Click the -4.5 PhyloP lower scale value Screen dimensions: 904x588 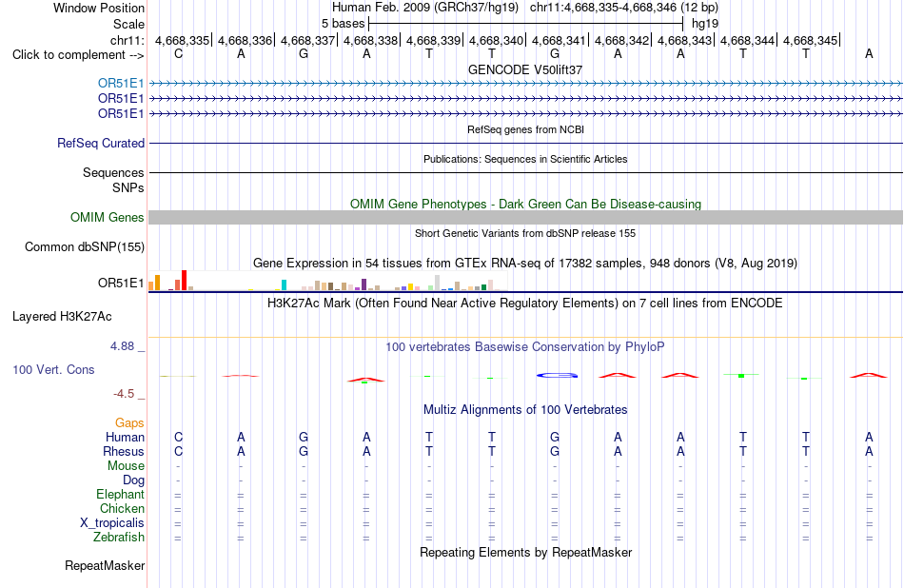[124, 394]
